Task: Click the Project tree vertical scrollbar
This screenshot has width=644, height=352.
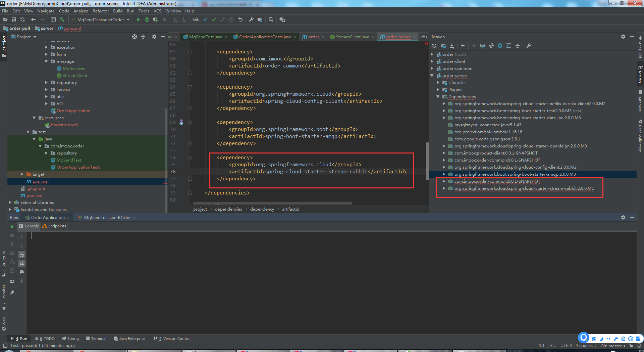Action: pyautogui.click(x=166, y=160)
